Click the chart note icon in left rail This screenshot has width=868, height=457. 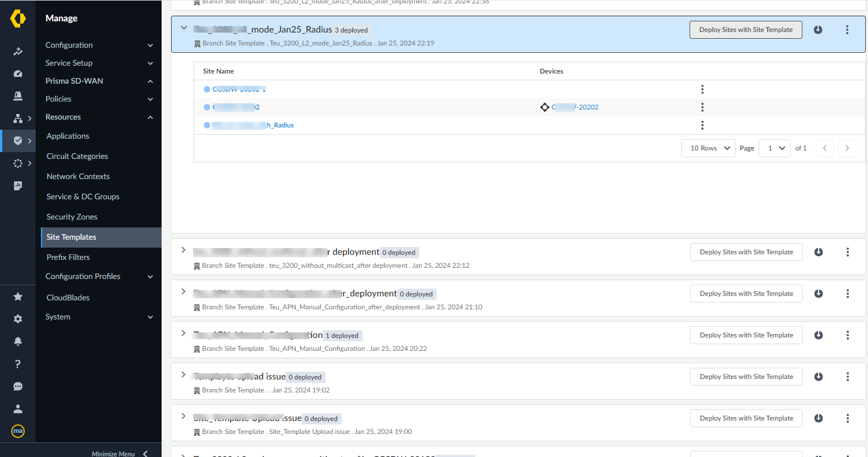pos(18,186)
